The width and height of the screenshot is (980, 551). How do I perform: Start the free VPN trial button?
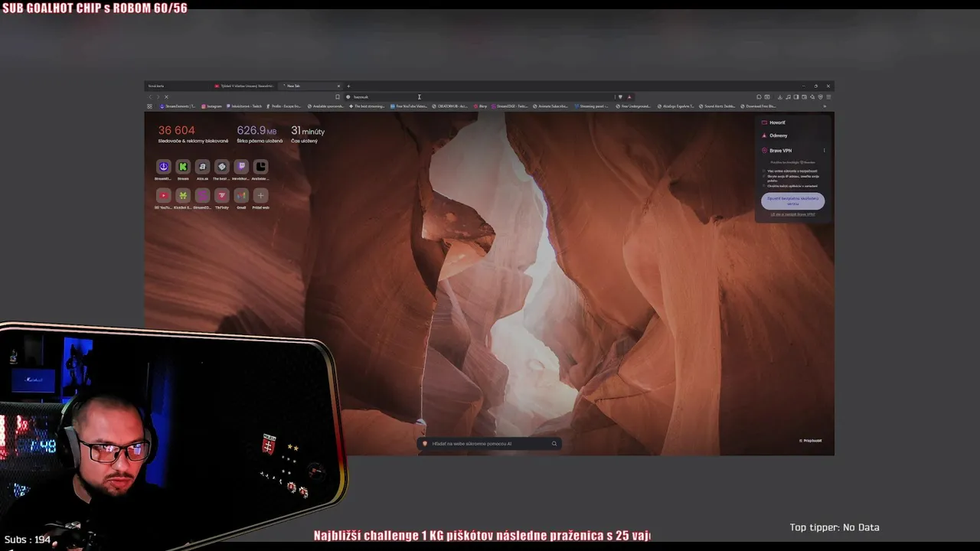click(793, 201)
